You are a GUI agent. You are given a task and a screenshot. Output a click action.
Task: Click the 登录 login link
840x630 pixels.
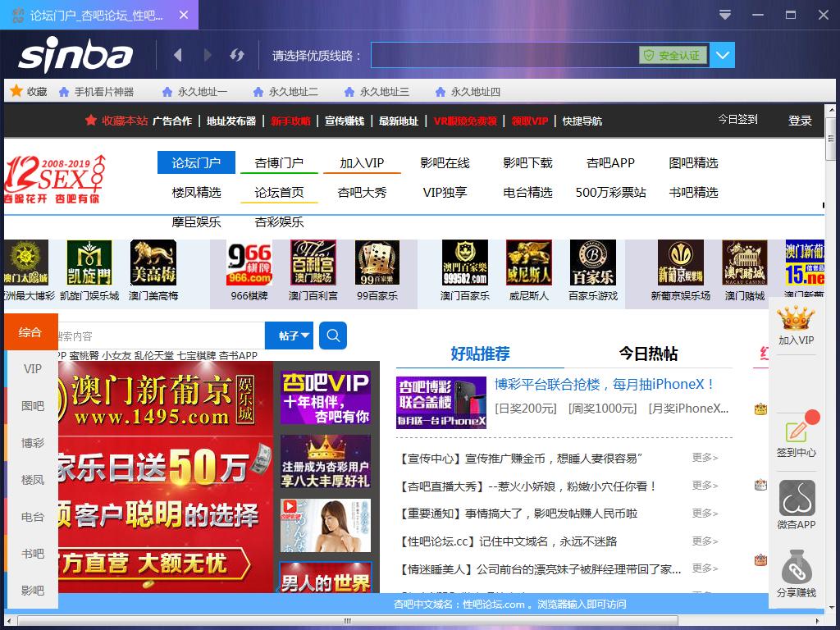coord(800,121)
